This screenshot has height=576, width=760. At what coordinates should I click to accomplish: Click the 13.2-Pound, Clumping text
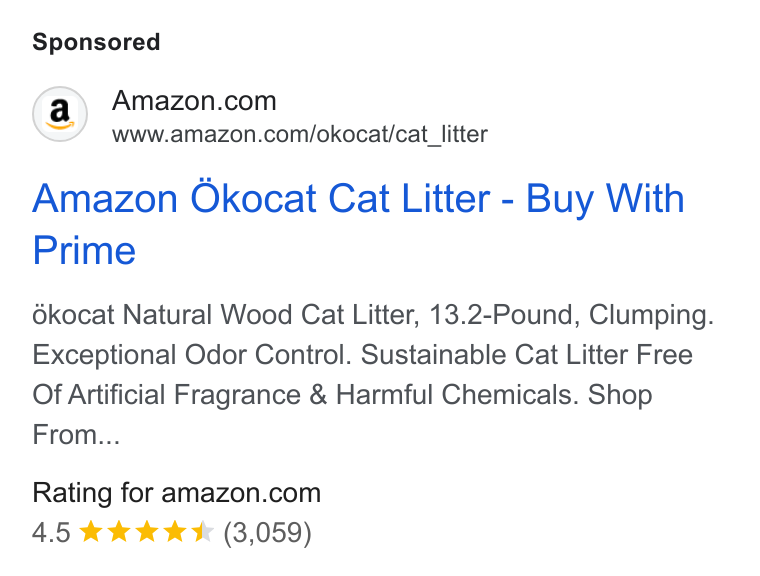(571, 315)
